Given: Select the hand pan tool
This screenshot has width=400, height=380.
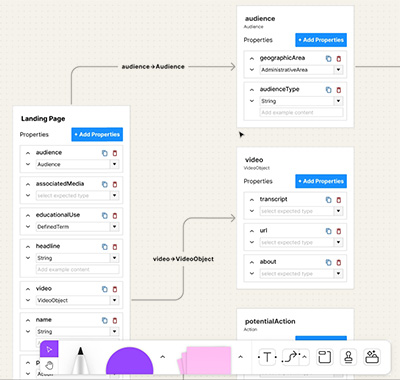Looking at the screenshot, I should 49,366.
